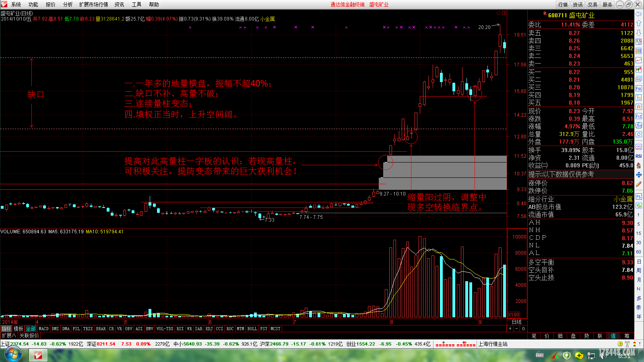Select the 筹 tab in quote panel
The height and width of the screenshot is (362, 644).
tap(627, 336)
